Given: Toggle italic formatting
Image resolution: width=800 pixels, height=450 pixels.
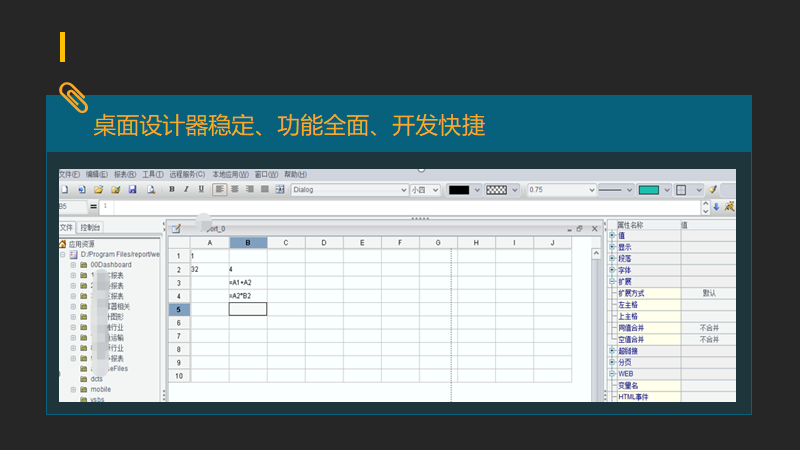Looking at the screenshot, I should (x=186, y=189).
